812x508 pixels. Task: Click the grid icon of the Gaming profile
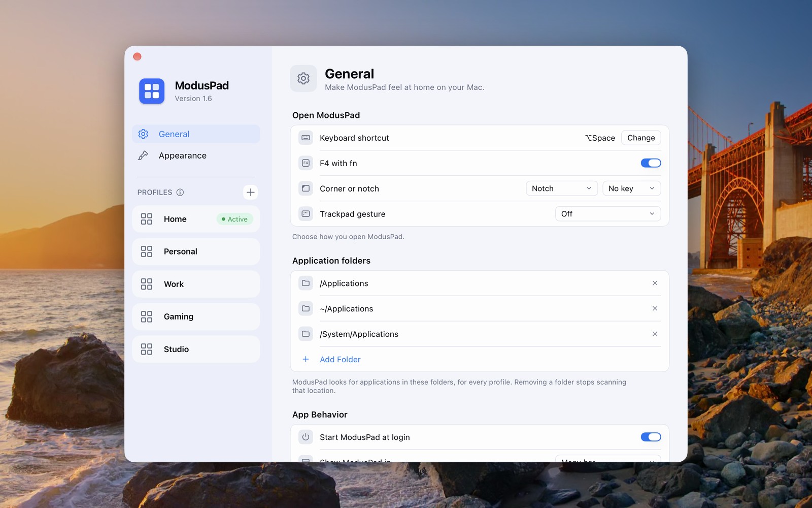click(x=147, y=317)
